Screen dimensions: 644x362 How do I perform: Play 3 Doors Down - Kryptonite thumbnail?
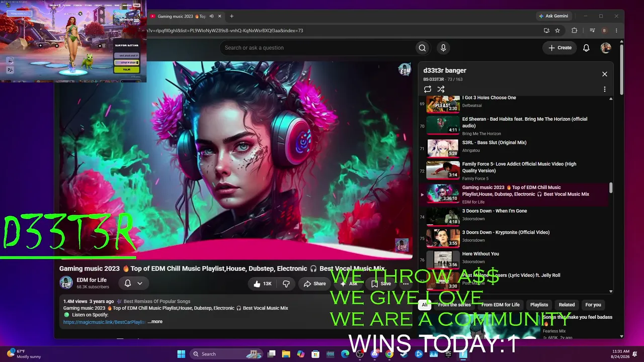tap(443, 238)
